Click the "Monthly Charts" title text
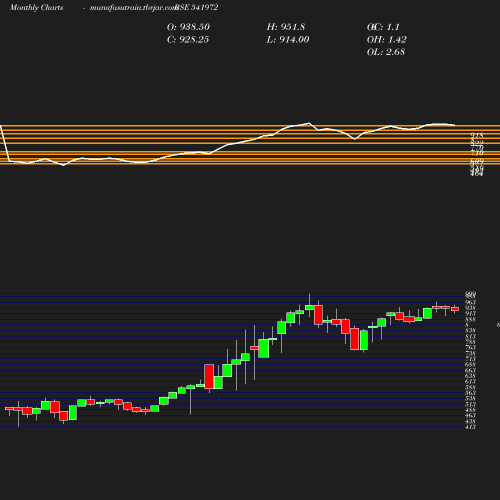 [36, 8]
